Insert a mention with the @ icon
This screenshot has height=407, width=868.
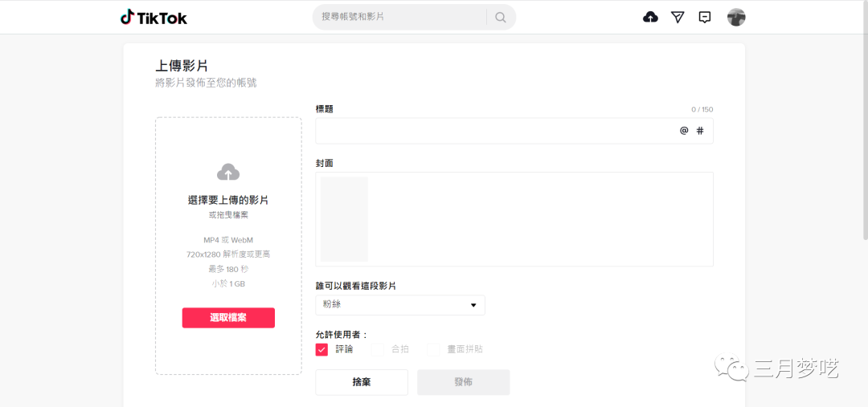[x=684, y=131]
